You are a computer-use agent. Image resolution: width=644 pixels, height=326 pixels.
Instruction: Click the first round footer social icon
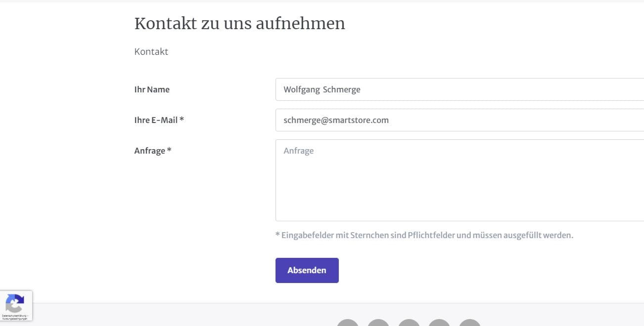[348, 323]
